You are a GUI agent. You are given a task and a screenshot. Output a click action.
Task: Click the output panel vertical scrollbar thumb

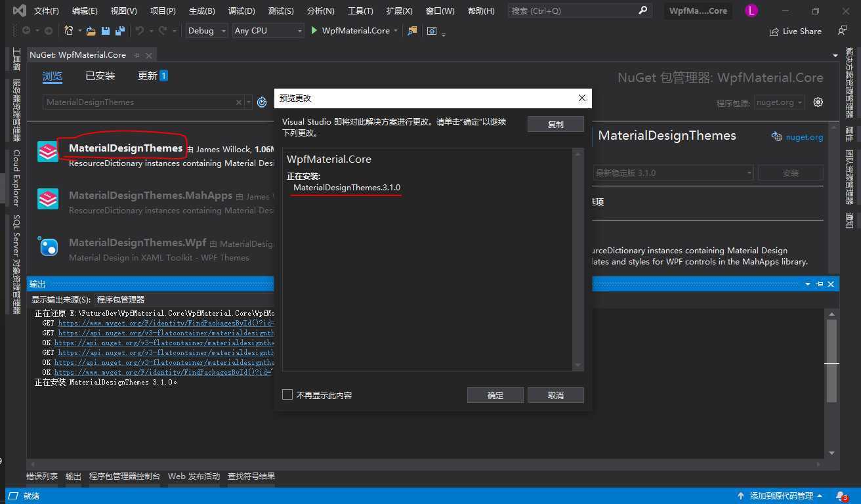831,361
